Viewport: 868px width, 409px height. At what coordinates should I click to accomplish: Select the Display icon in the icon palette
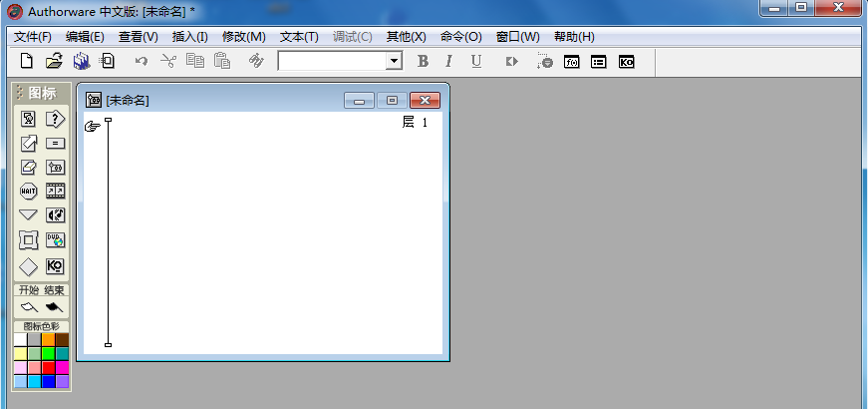[28, 119]
